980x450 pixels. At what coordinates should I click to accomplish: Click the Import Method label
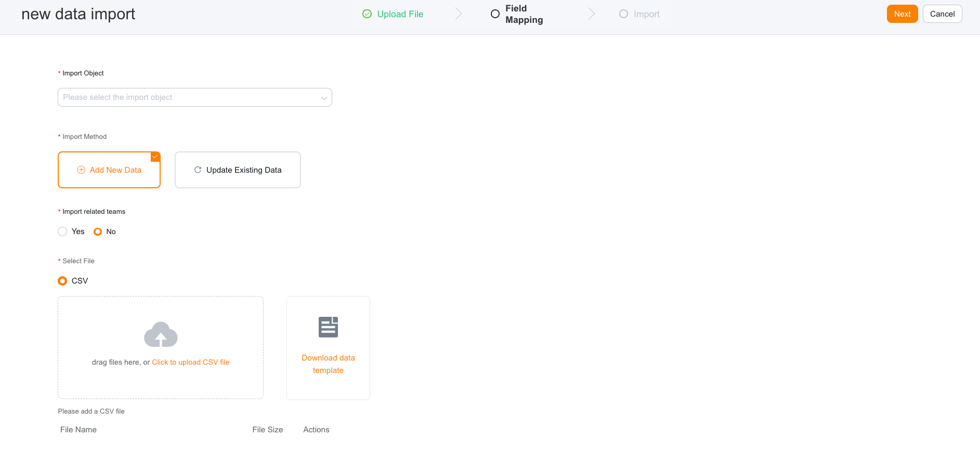tap(84, 137)
